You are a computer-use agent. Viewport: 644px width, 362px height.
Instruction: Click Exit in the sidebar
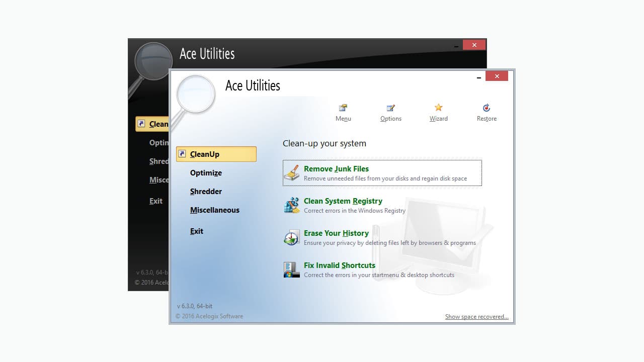point(196,231)
